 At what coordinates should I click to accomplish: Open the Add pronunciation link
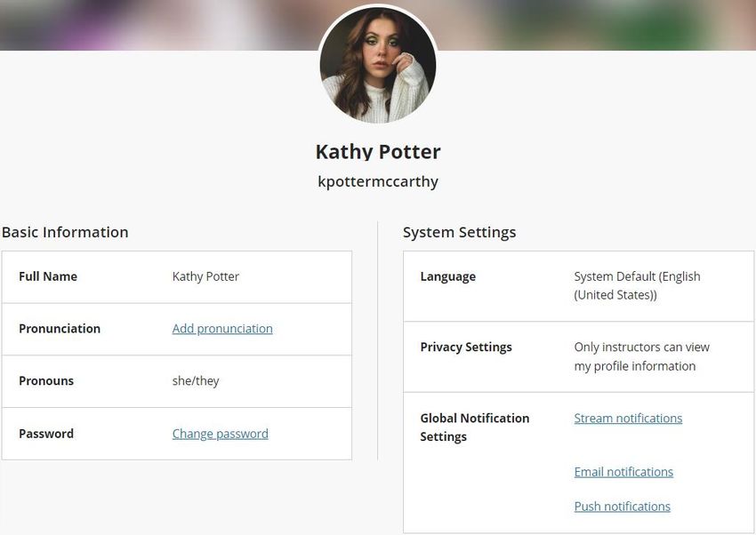click(222, 329)
